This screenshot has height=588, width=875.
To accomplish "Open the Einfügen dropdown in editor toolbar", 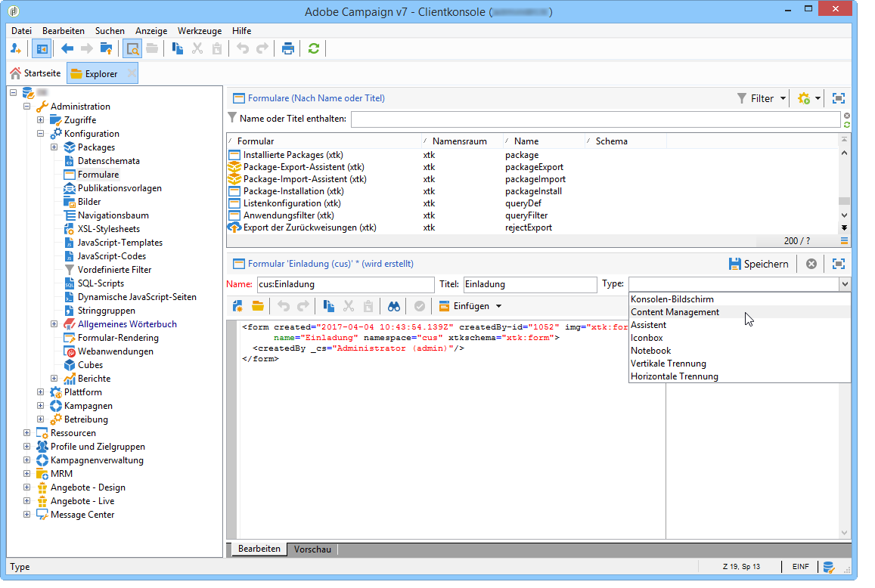I will (470, 306).
